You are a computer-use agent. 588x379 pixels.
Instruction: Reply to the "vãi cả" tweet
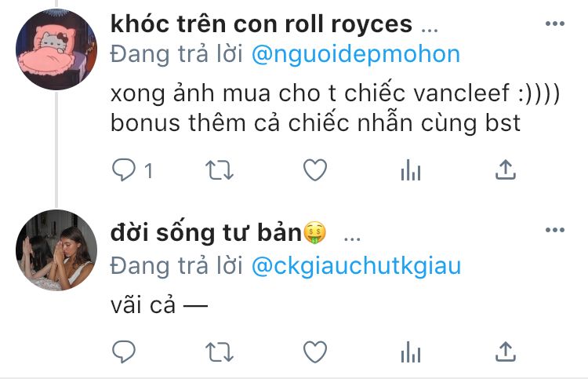pos(124,352)
